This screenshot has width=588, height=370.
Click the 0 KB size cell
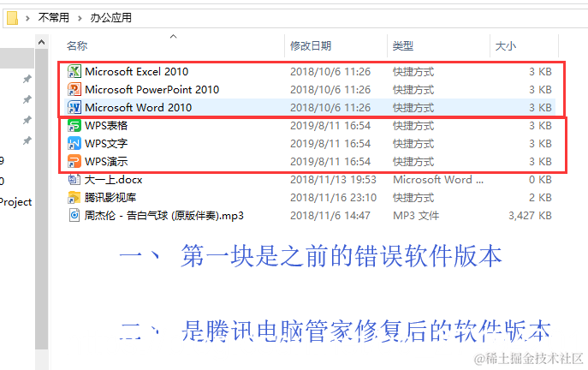tap(540, 179)
